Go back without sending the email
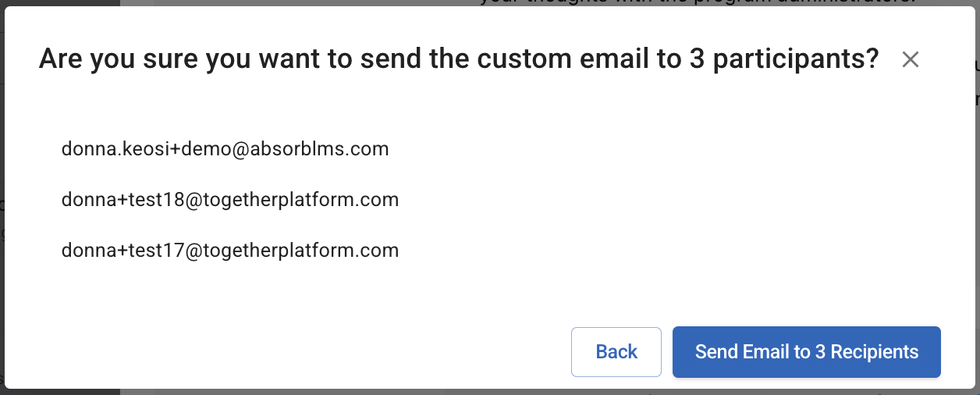The image size is (980, 395). (616, 352)
